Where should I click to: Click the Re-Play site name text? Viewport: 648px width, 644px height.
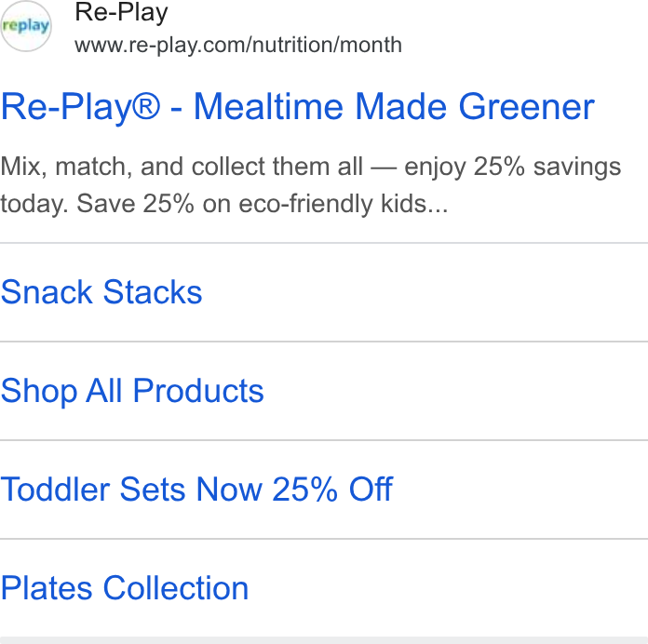tap(121, 13)
